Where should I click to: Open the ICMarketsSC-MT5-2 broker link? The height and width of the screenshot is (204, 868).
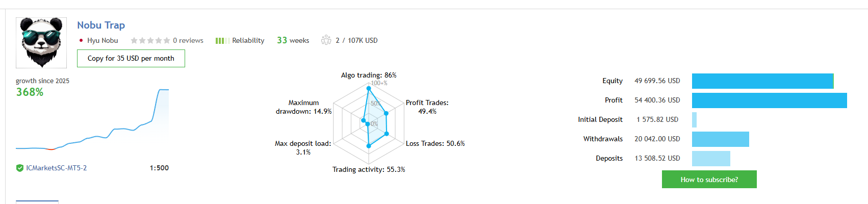click(x=57, y=168)
